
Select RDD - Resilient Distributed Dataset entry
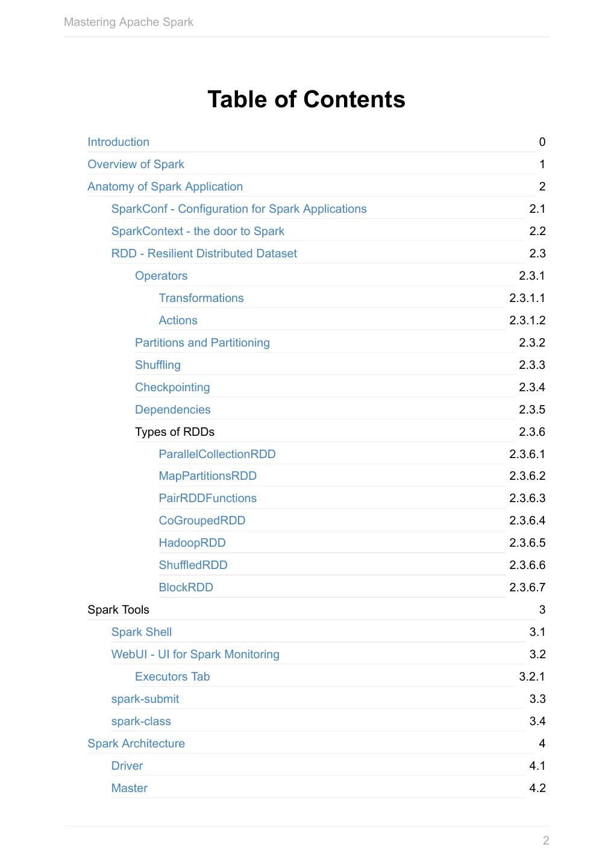pos(204,254)
